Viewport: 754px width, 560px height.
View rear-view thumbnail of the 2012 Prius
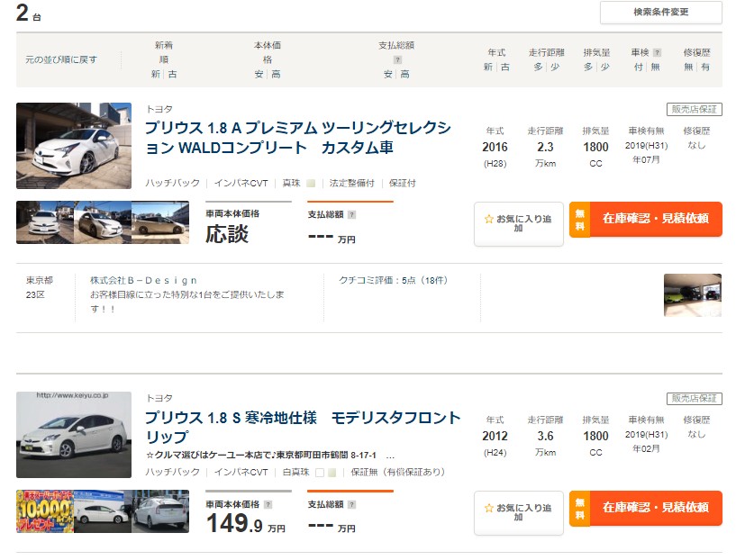[x=160, y=511]
